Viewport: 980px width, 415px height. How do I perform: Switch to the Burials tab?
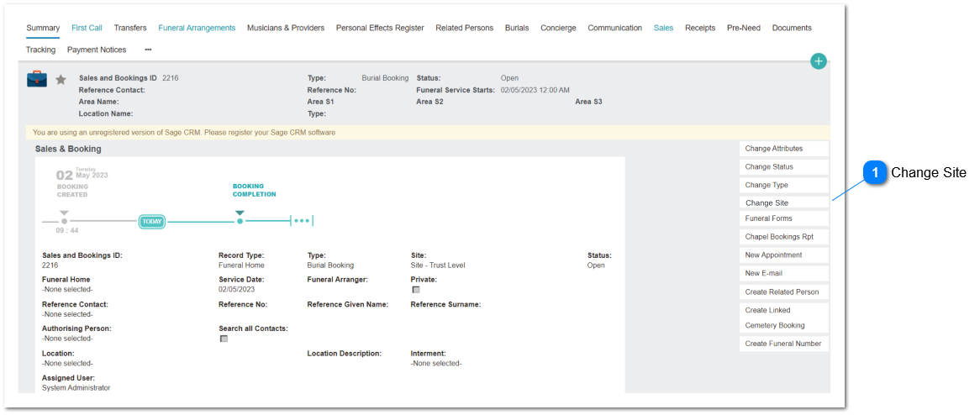pos(517,28)
